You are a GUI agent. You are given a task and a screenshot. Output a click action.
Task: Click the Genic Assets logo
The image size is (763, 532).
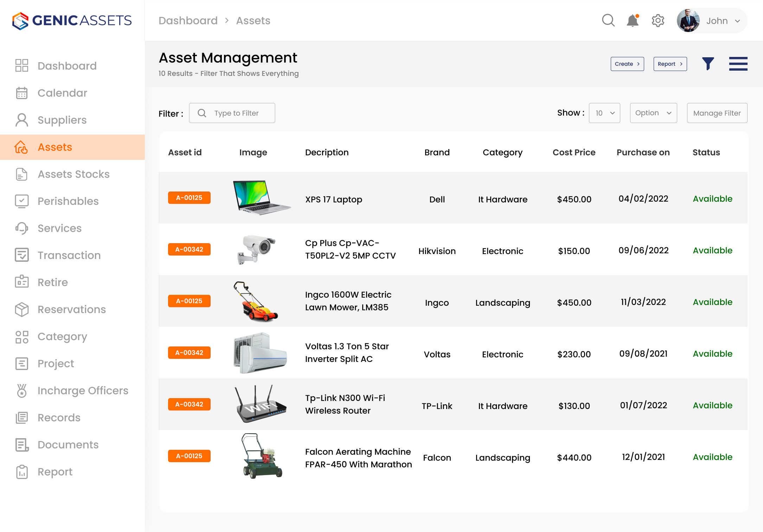72,21
